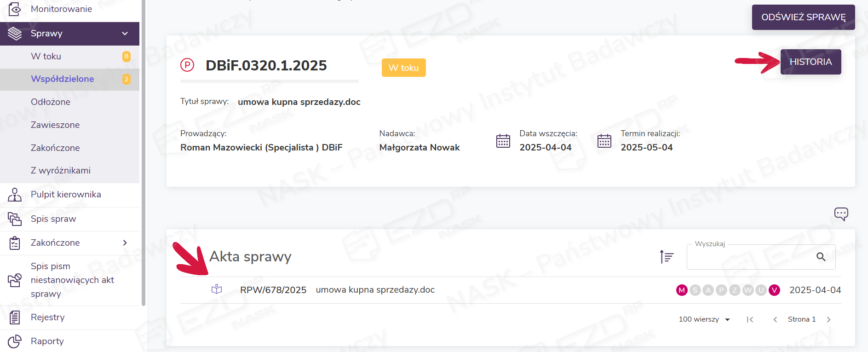
Task: Click the Pulpit kierownika icon
Action: pyautogui.click(x=15, y=195)
